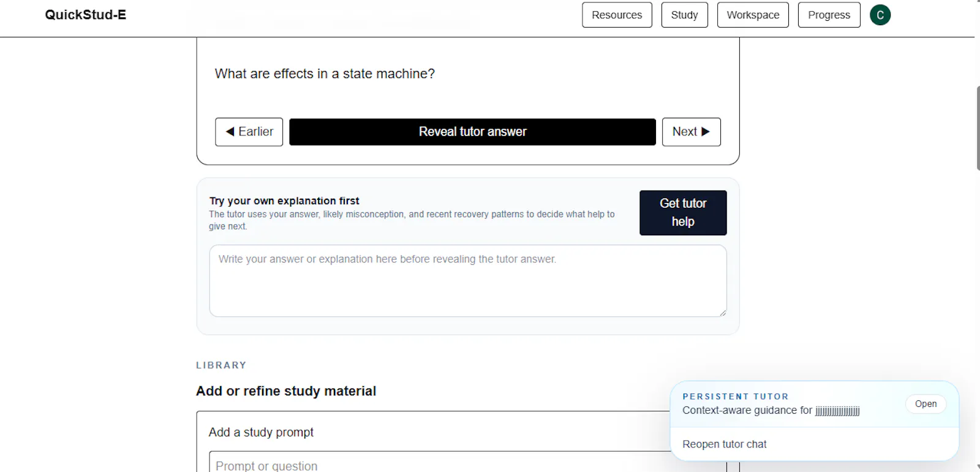Click the scrollbar down arrow
Screen dimensions: 980x472
pyautogui.click(x=978, y=467)
